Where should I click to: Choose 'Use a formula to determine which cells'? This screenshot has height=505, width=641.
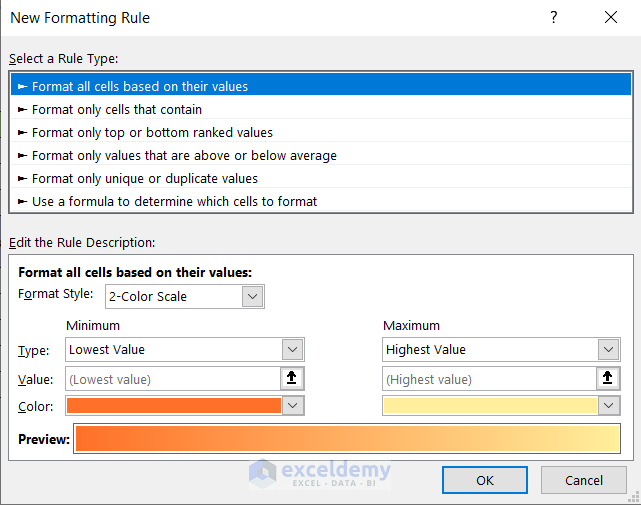[174, 201]
